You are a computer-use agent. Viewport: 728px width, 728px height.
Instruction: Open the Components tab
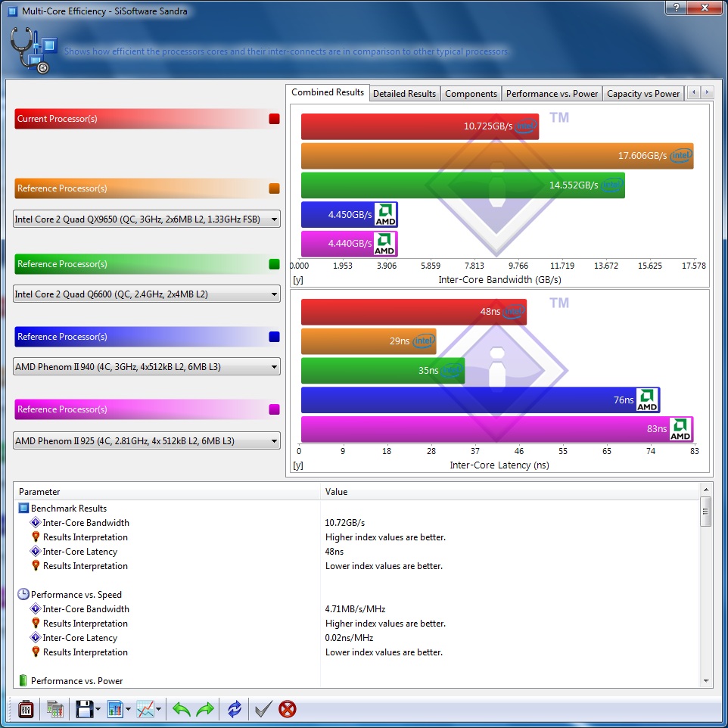(471, 94)
